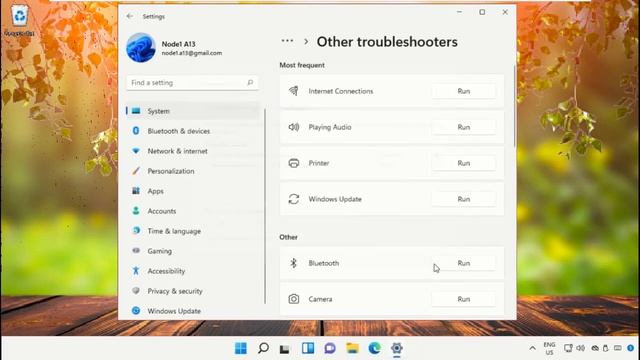Click the Most frequent section heading
640x360 pixels.
[302, 65]
